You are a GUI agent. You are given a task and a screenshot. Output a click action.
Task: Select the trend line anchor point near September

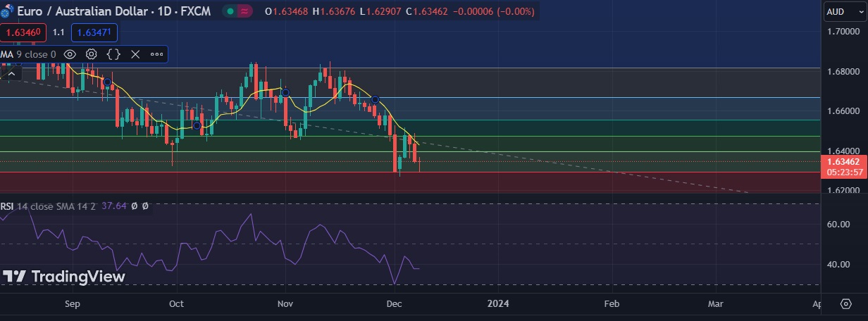pyautogui.click(x=106, y=82)
